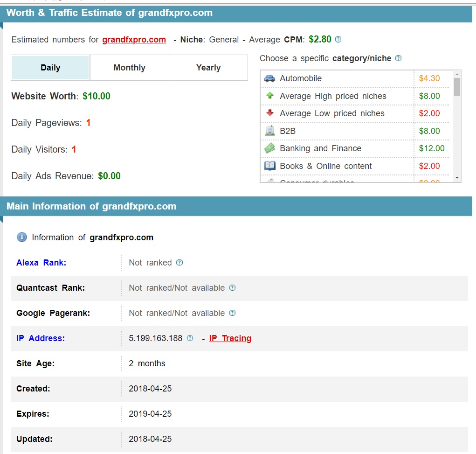Click the Quantcast Rank label
The height and width of the screenshot is (454, 476).
pyautogui.click(x=51, y=288)
